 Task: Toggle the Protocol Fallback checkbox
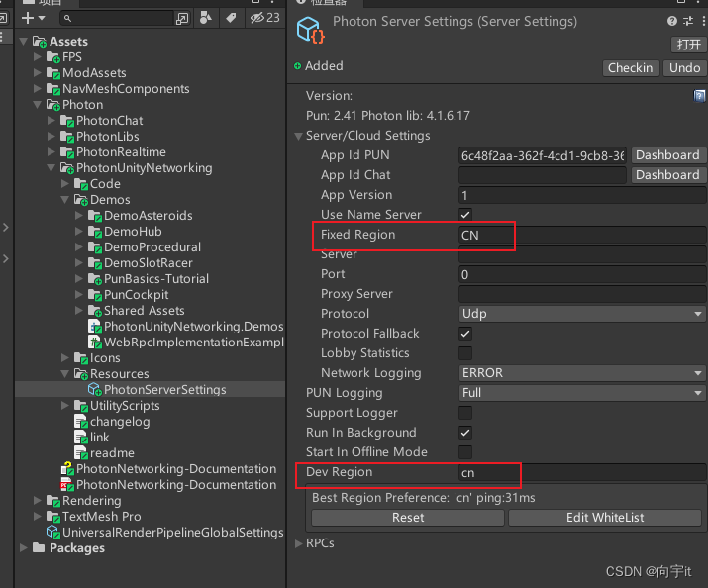[x=465, y=334]
